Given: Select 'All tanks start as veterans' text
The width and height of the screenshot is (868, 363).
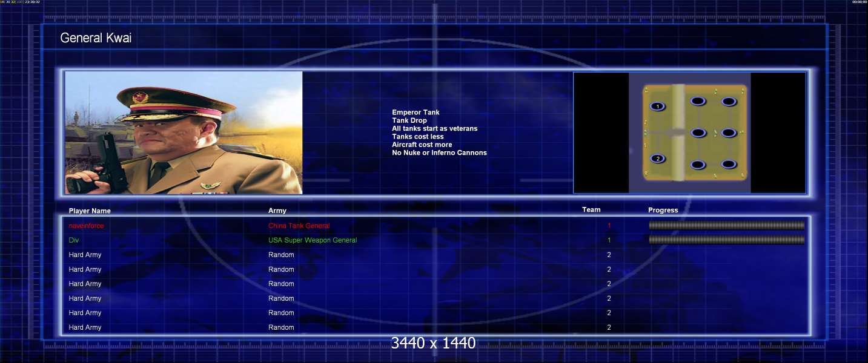Looking at the screenshot, I should pos(435,128).
